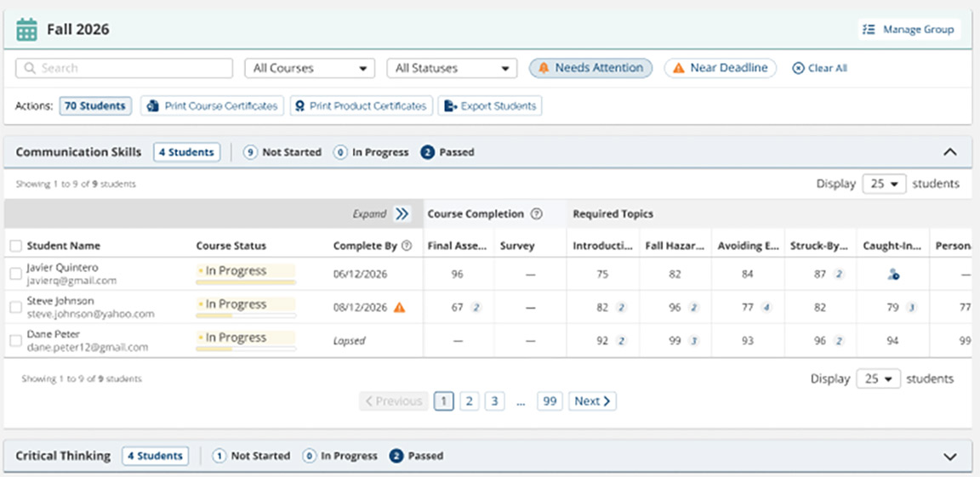Check the box for Dane Peter
The image size is (980, 477).
[x=15, y=341]
